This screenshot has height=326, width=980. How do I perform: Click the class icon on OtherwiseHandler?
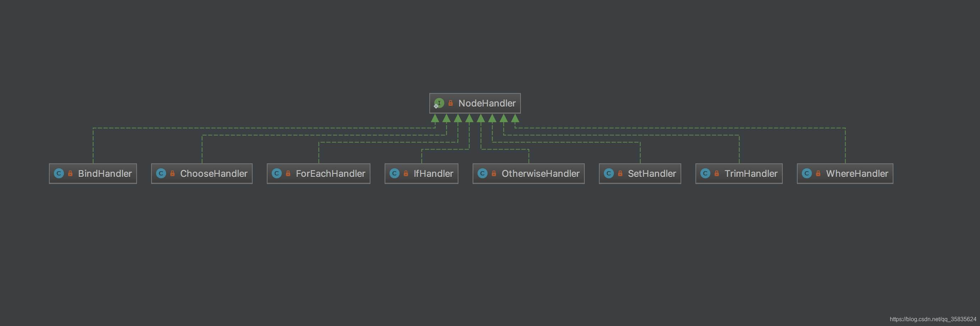pyautogui.click(x=483, y=174)
